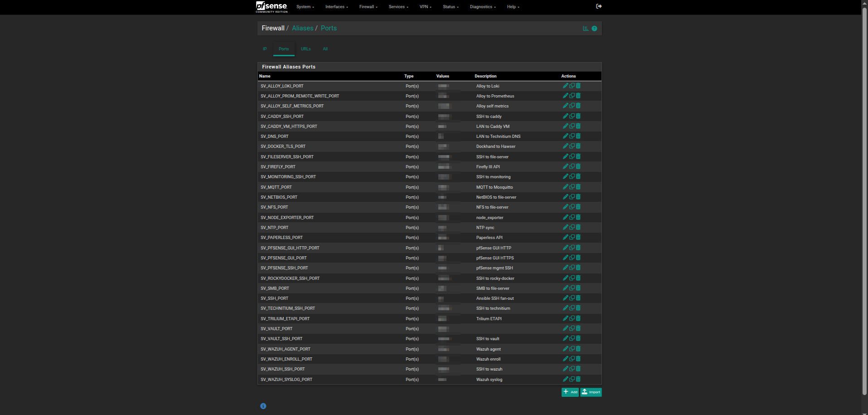Click the 'LAN to Technitium DNS' description
This screenshot has width=868, height=415.
pos(498,137)
